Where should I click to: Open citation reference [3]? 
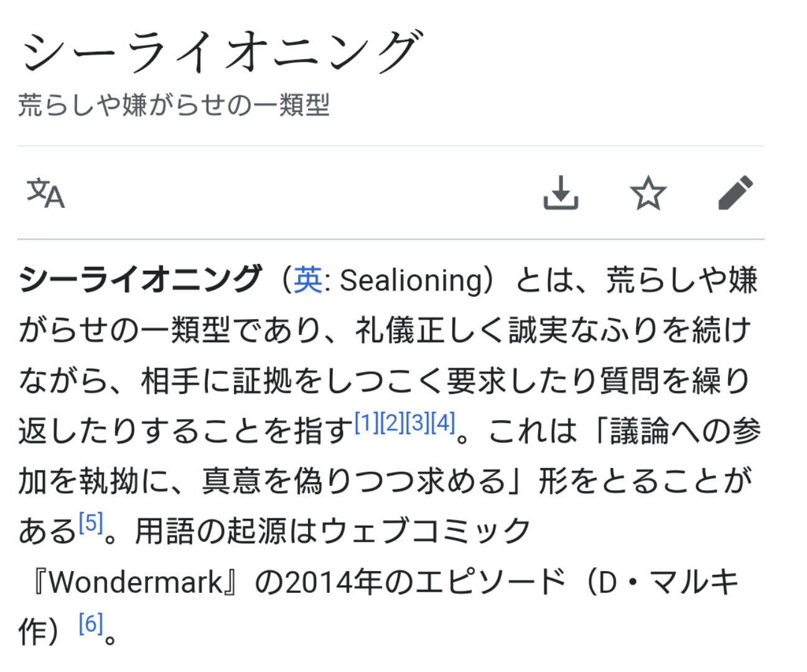417,423
